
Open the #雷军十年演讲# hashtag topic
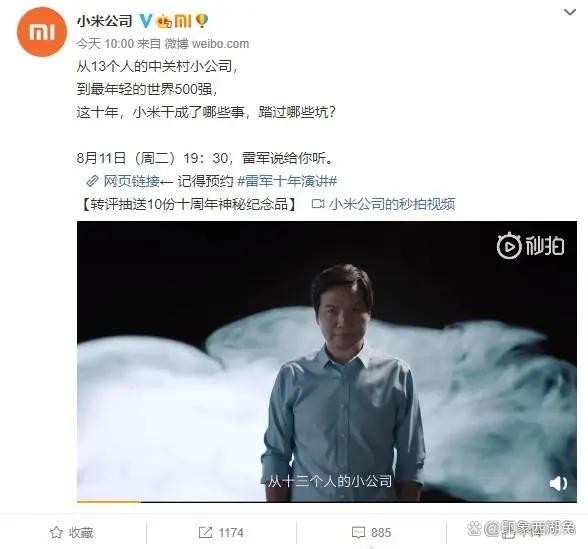click(x=287, y=182)
